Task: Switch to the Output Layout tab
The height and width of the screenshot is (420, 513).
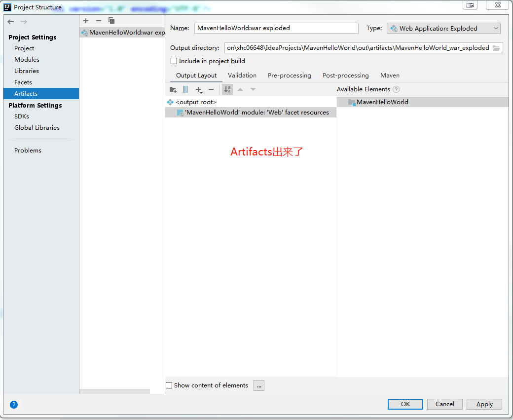Action: coord(196,76)
